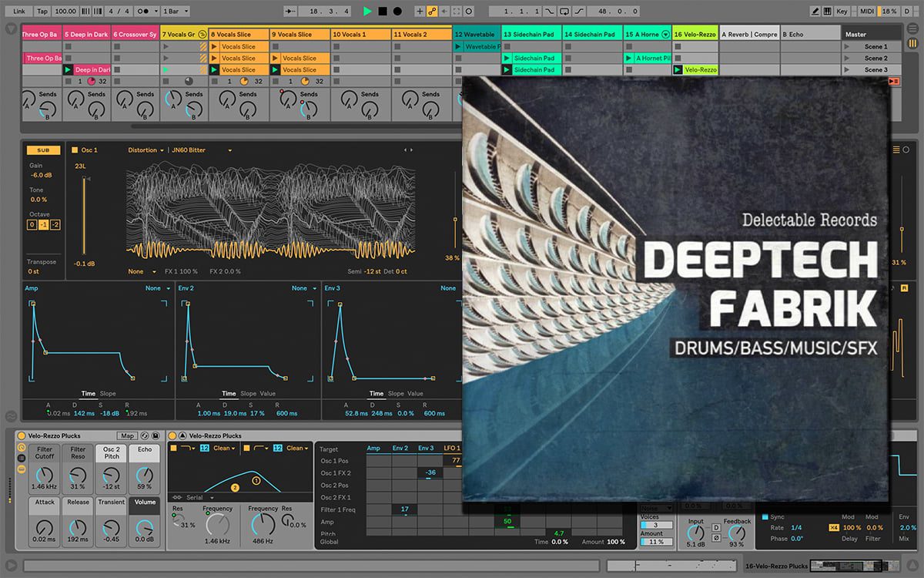Toggle filter 1 on/off square
924x578 pixels.
click(x=174, y=448)
